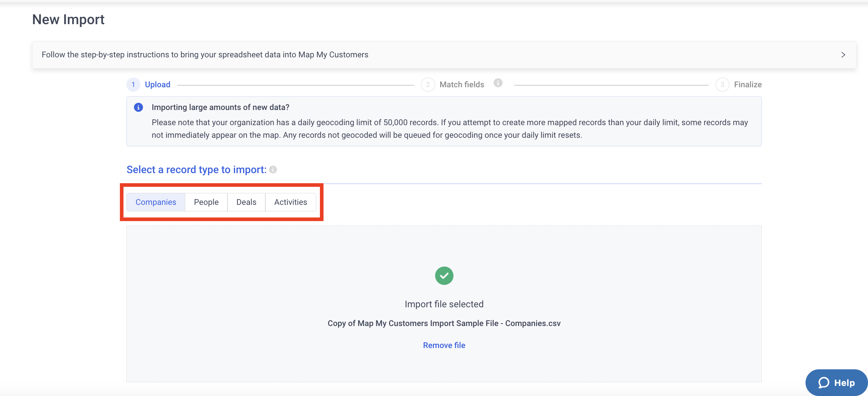
Task: Select the People record type
Action: click(206, 202)
